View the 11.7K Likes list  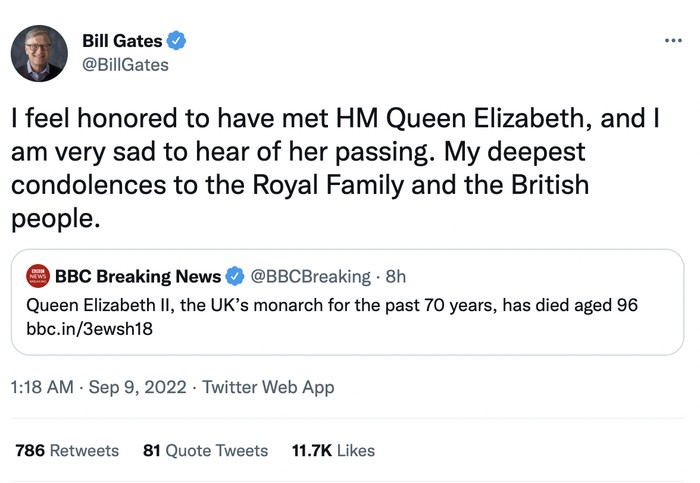tap(333, 451)
